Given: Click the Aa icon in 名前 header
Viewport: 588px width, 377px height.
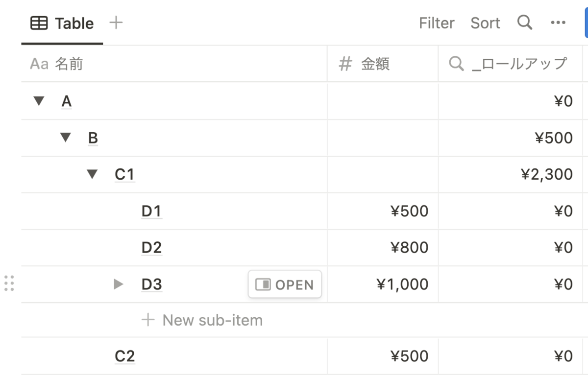Looking at the screenshot, I should pos(39,64).
